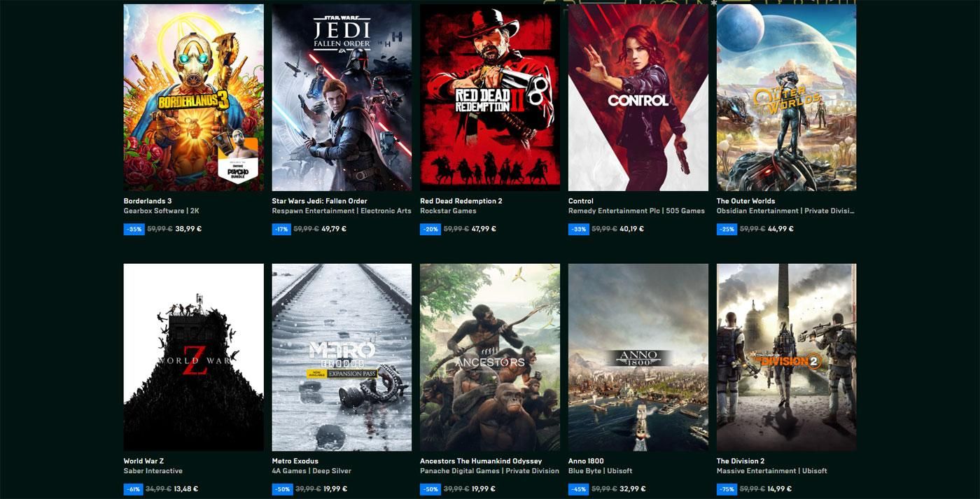Click 'Panache Digital Games | Private Division' text

489,471
